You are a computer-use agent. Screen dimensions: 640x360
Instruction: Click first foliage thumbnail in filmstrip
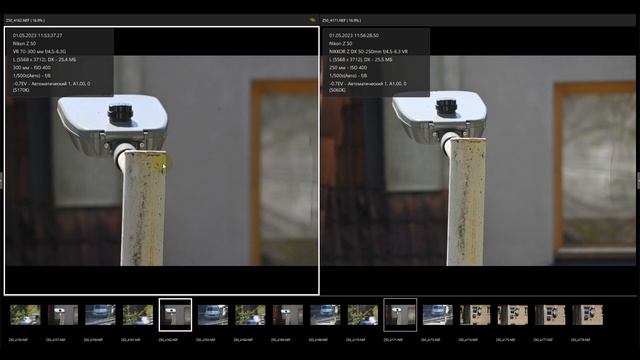25,315
